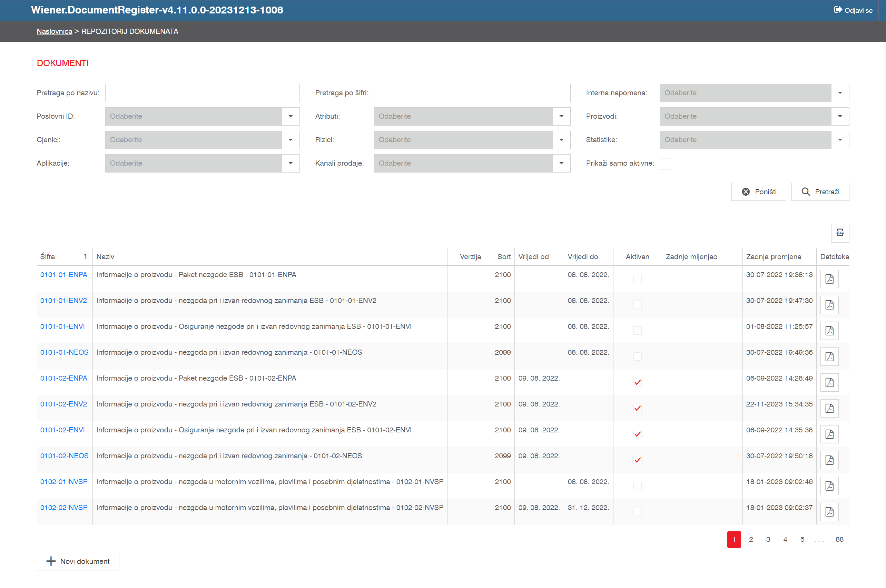Click the Poništi reset button
This screenshot has height=588, width=886.
point(759,192)
